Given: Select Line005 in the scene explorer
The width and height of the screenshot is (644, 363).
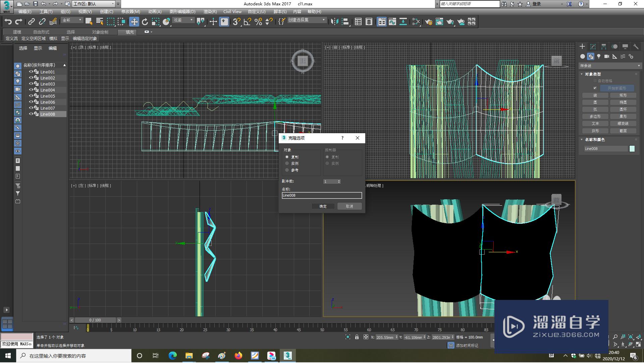Looking at the screenshot, I should pyautogui.click(x=48, y=96).
